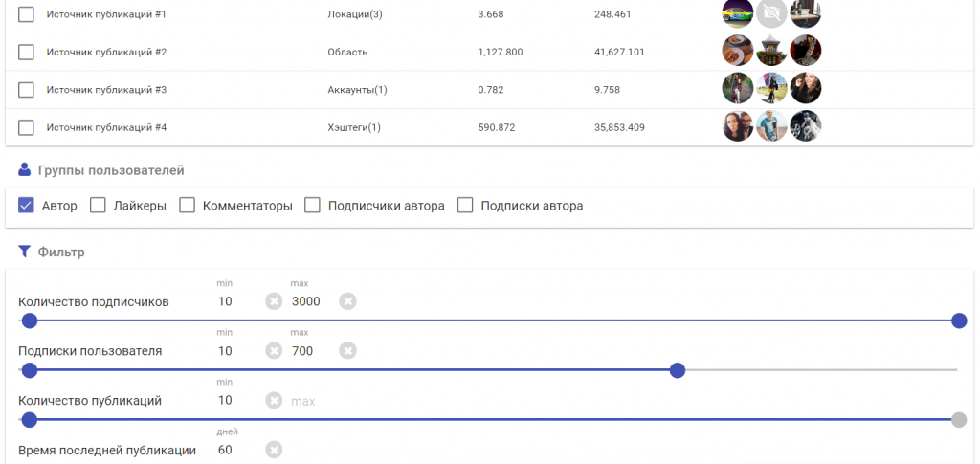
Task: Click the value 9.758
Action: [607, 90]
